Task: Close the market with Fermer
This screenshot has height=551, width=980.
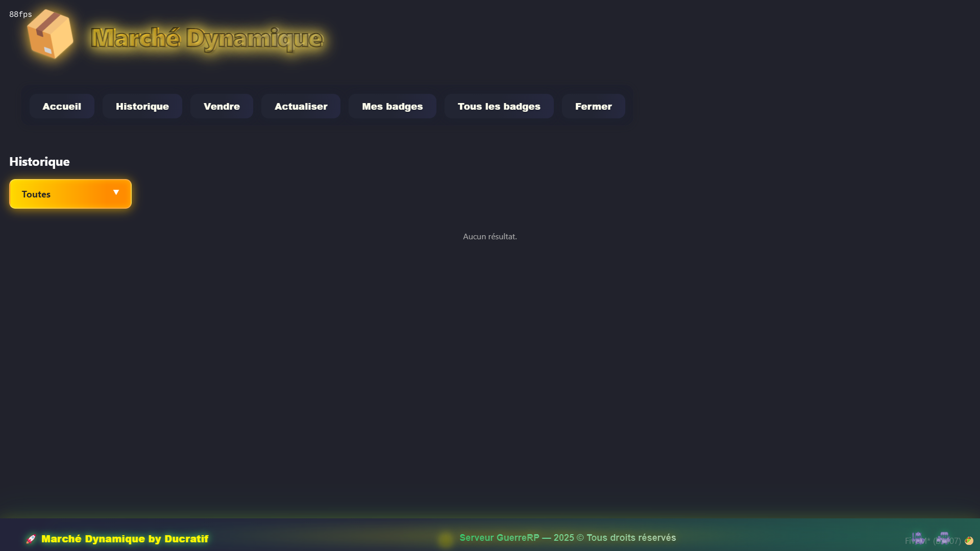Action: coord(593,106)
